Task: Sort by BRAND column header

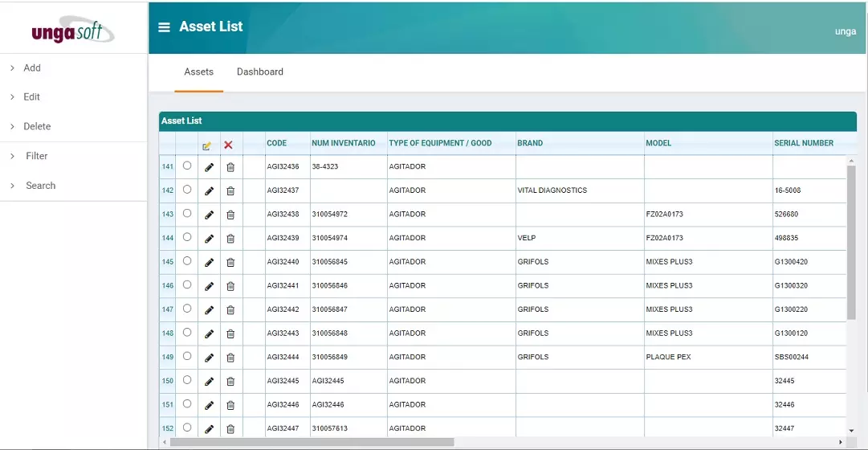Action: [530, 144]
